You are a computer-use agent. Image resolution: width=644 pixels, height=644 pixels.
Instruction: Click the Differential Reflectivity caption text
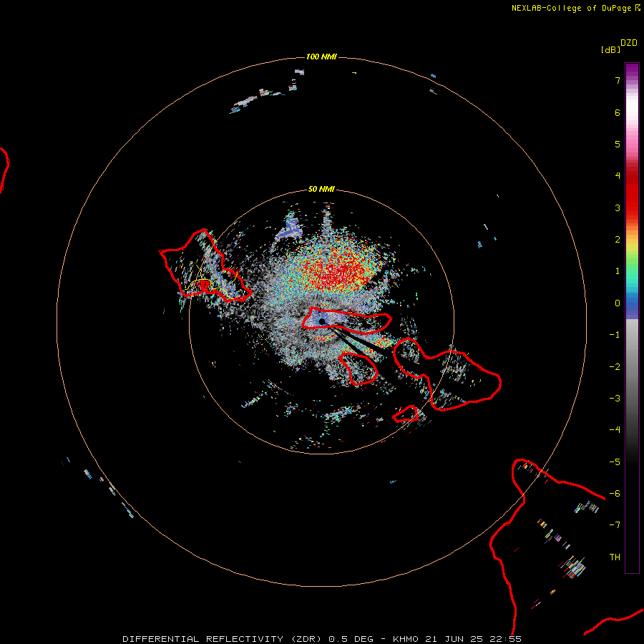tap(322, 639)
